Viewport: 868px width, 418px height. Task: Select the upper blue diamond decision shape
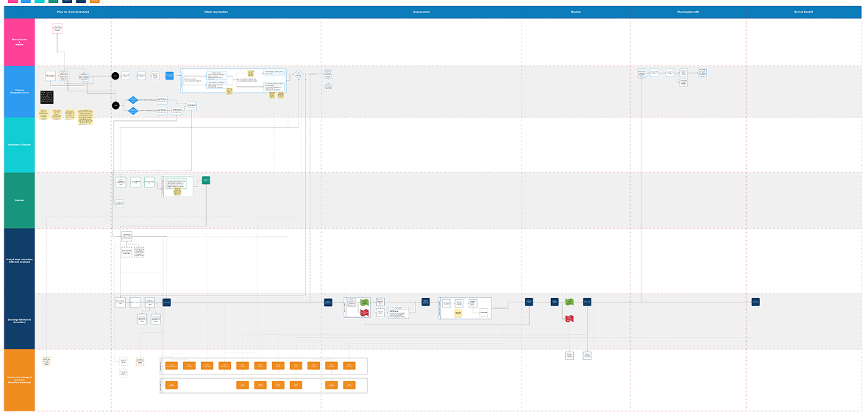coord(132,100)
